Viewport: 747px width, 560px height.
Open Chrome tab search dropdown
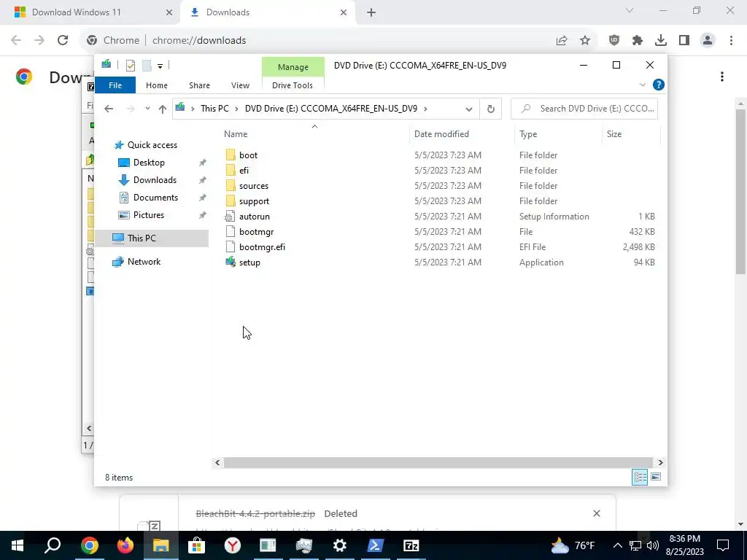coord(630,10)
